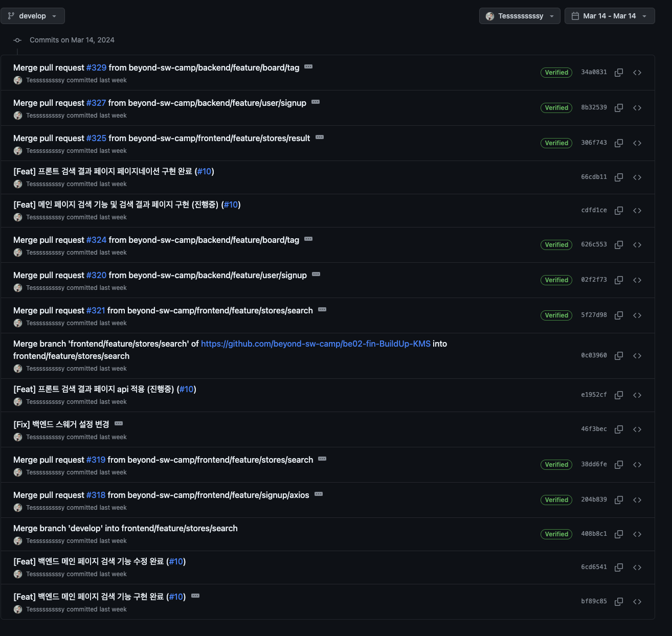The image size is (672, 636).
Task: Open the Mar 14 - Mar 14 date dropdown
Action: point(610,16)
